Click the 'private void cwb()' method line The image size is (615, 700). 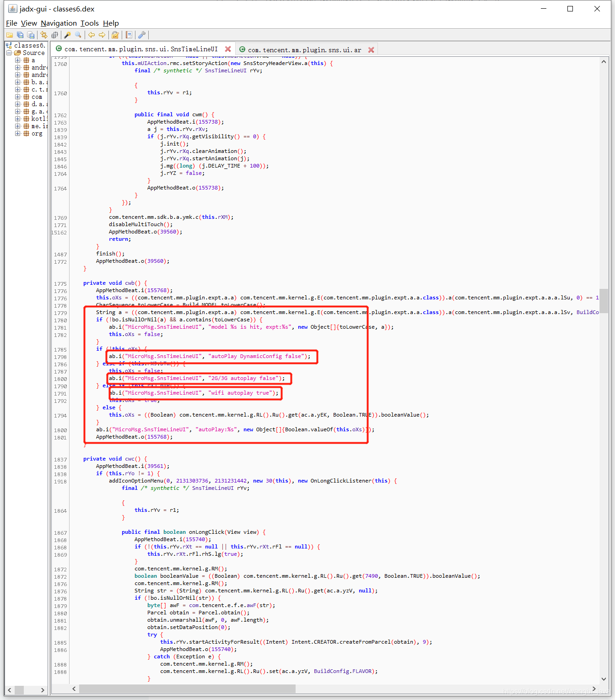[x=115, y=283]
